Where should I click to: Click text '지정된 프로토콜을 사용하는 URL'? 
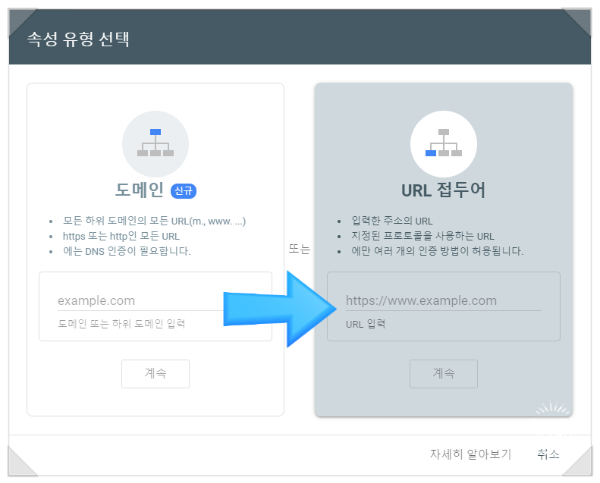pos(423,236)
